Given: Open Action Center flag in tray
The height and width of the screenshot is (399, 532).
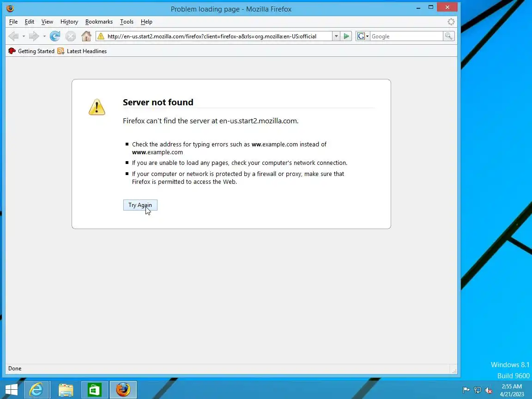Looking at the screenshot, I should [x=466, y=390].
